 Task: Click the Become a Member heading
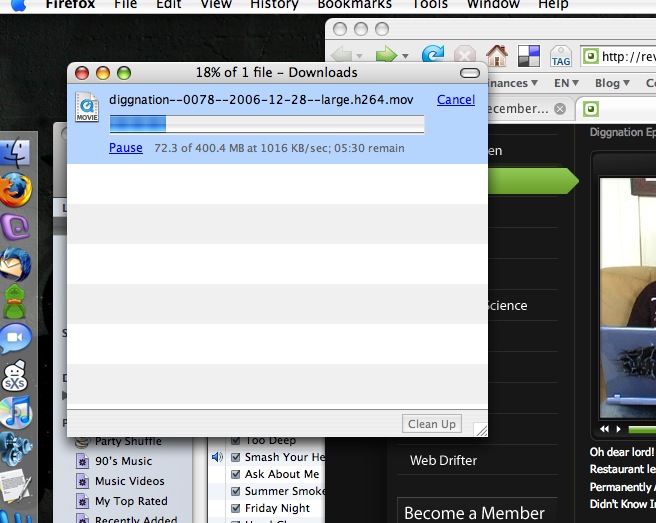tap(474, 513)
